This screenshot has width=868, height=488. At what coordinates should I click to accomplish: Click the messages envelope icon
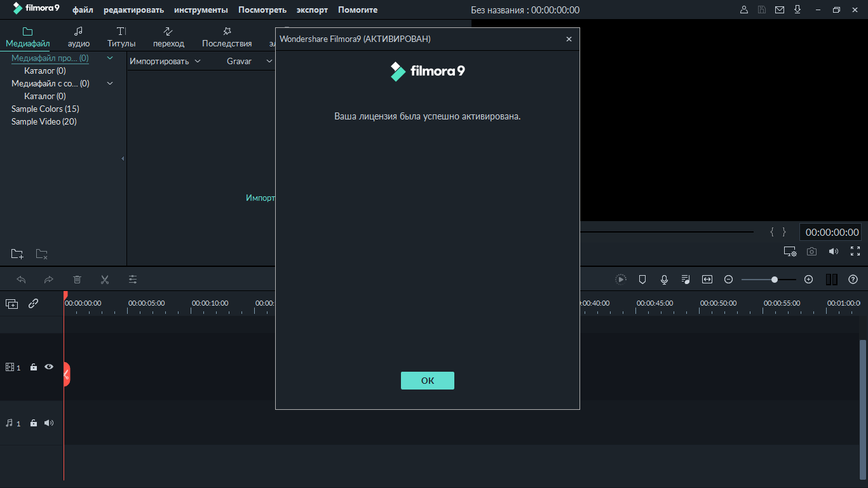click(780, 10)
